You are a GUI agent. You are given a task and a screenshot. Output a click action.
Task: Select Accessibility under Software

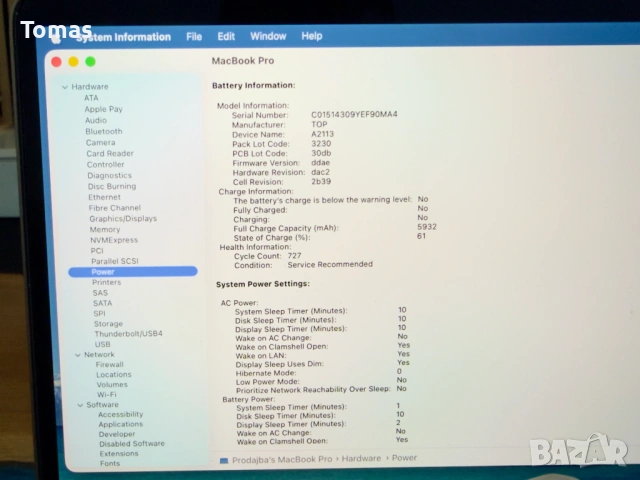coord(120,414)
